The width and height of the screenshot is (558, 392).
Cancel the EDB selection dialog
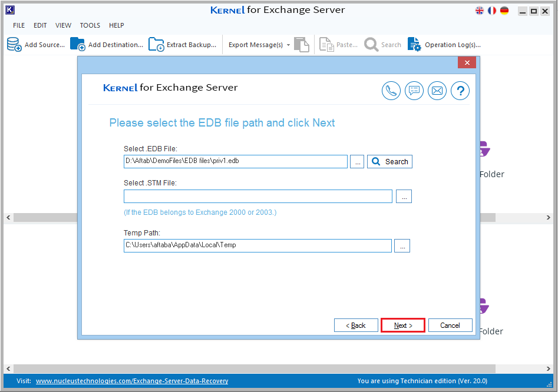[x=450, y=325]
